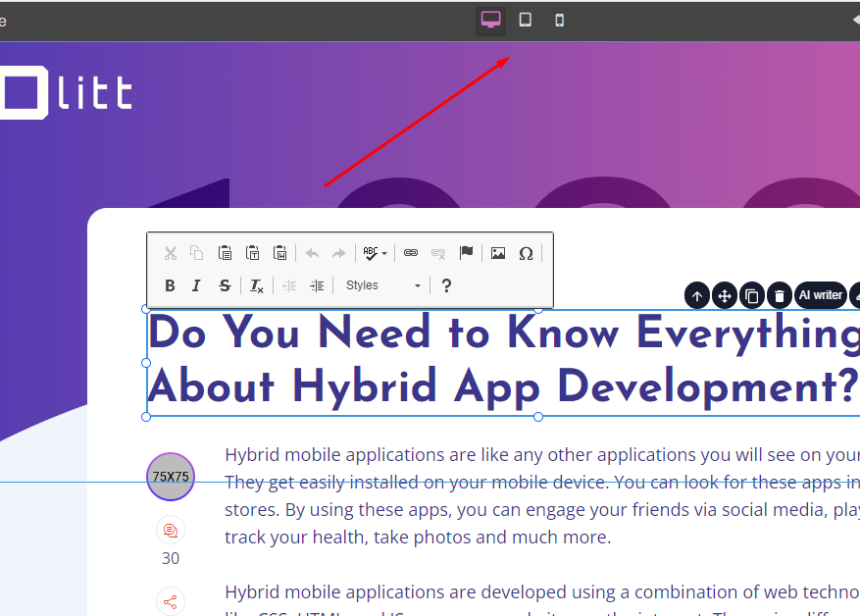This screenshot has width=860, height=616.
Task: Toggle strikethrough formatting
Action: [x=225, y=285]
